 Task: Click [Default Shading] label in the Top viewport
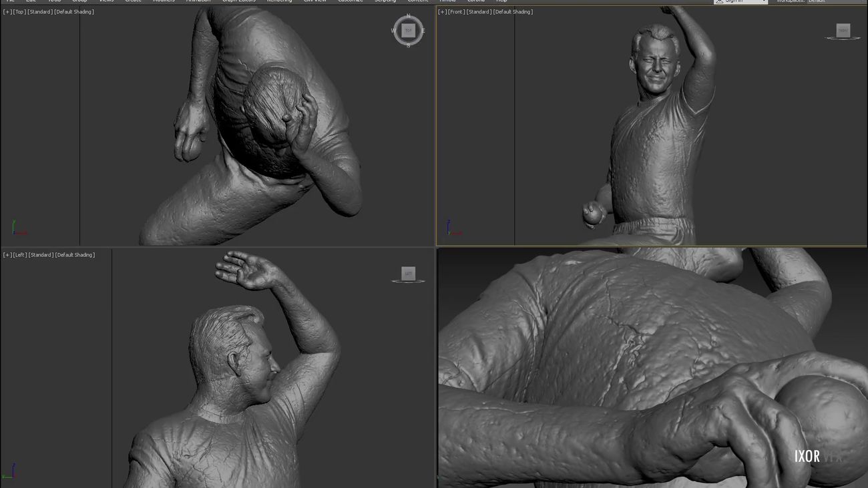point(74,12)
